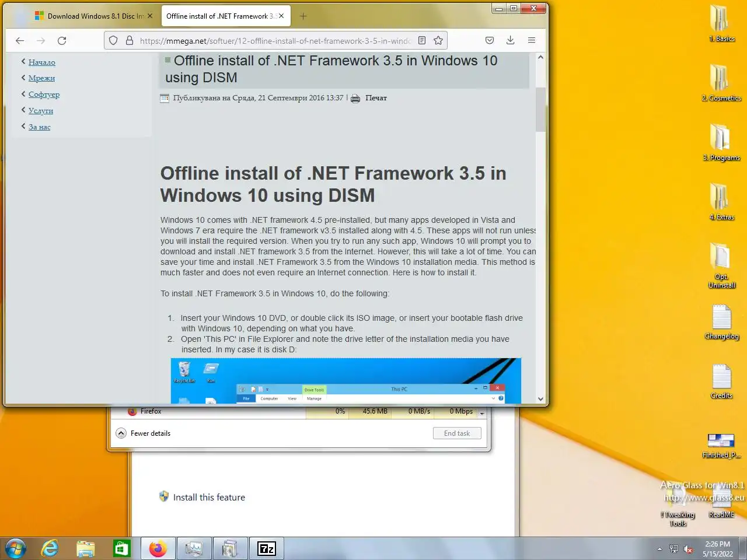Show hidden system tray icons
The image size is (747, 560).
coord(659,549)
